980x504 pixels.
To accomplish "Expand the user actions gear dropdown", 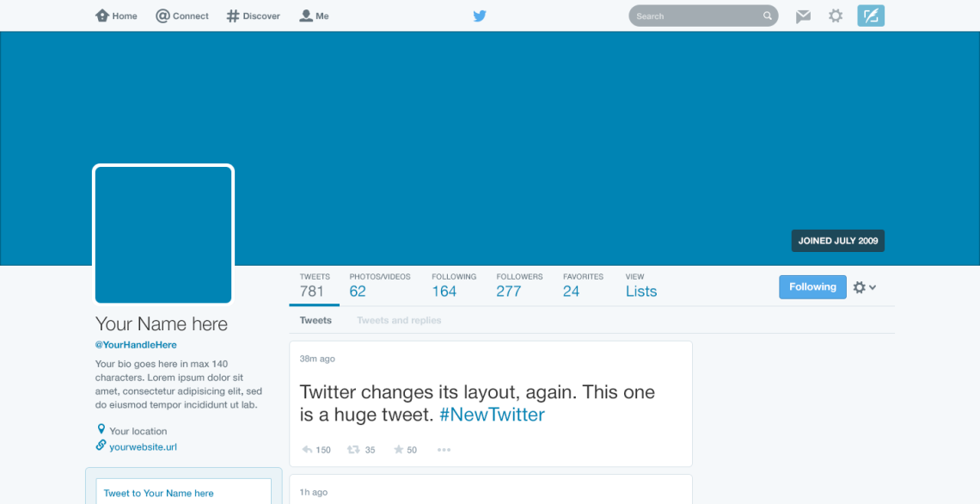I will [x=865, y=287].
